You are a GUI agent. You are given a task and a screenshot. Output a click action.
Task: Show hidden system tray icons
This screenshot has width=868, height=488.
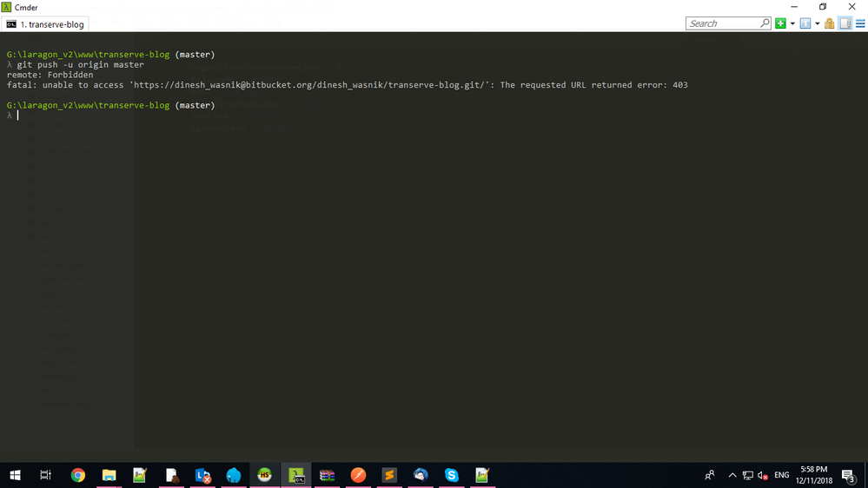pyautogui.click(x=732, y=475)
